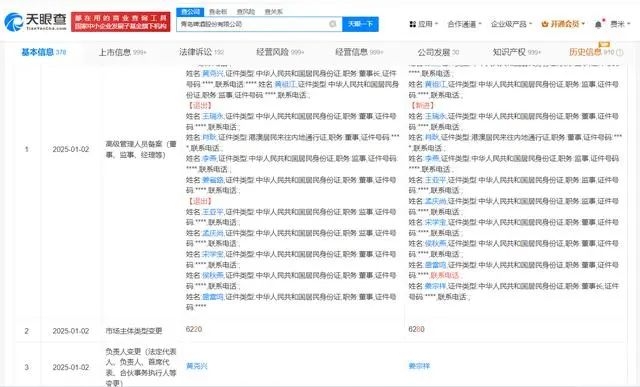Select the 查风险 search tab

click(x=246, y=12)
